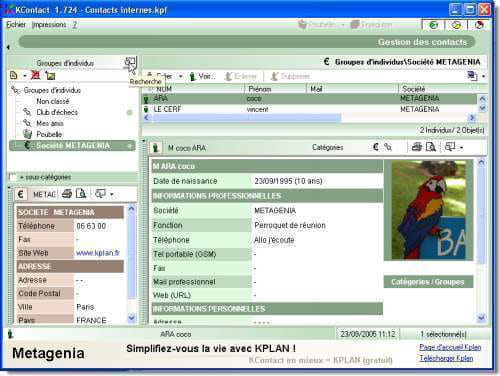Click the print icon in contact detail toolbar
The width and height of the screenshot is (500, 376).
coord(417,147)
